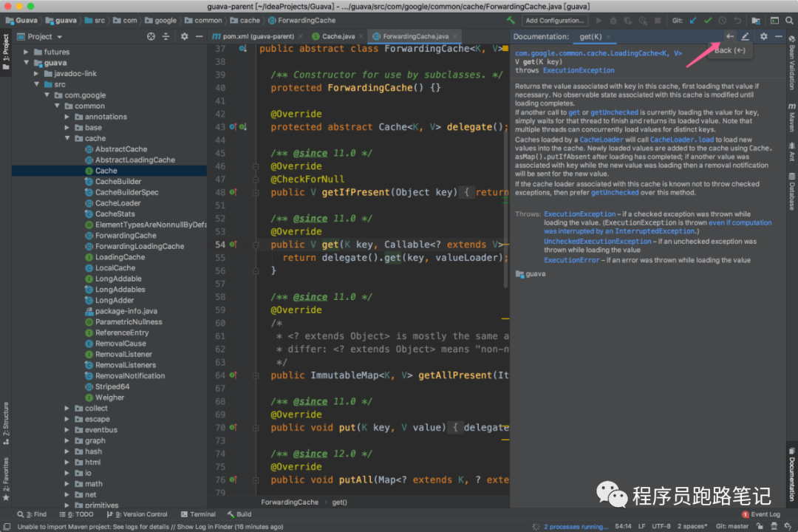Click the Edit Source pencil icon
Image resolution: width=798 pixels, height=532 pixels.
tap(746, 36)
